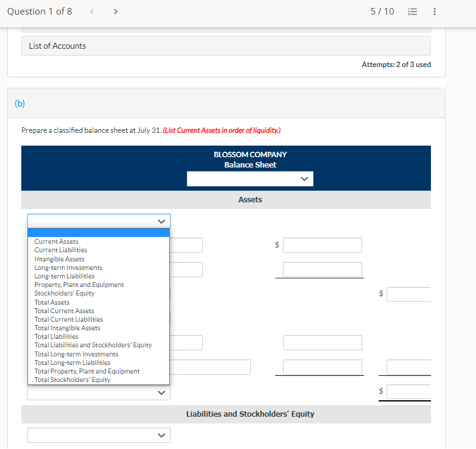Select the blank highlighted dropdown option
Image resolution: width=476 pixels, height=449 pixels.
(x=99, y=233)
